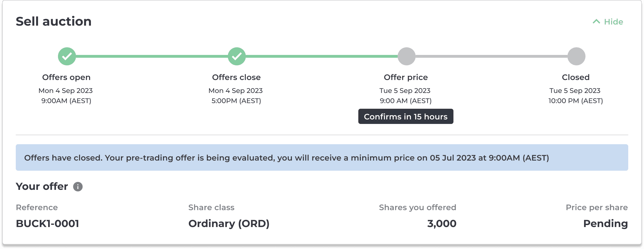Screen dimensions: 644x249
Task: Click the Offers close green checkmark
Action: tap(237, 56)
